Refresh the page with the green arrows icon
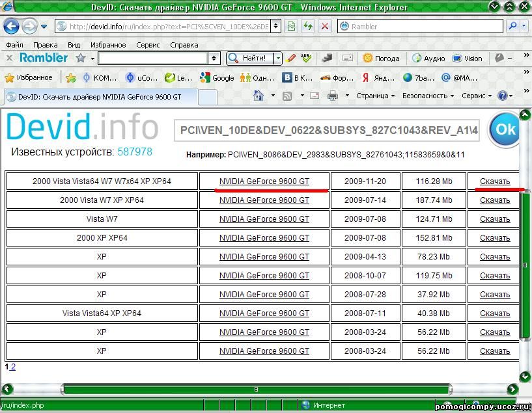The height and width of the screenshot is (413, 532). [308, 26]
